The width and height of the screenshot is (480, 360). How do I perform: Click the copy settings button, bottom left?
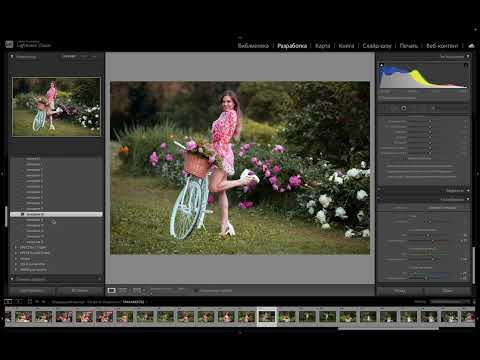pyautogui.click(x=32, y=291)
